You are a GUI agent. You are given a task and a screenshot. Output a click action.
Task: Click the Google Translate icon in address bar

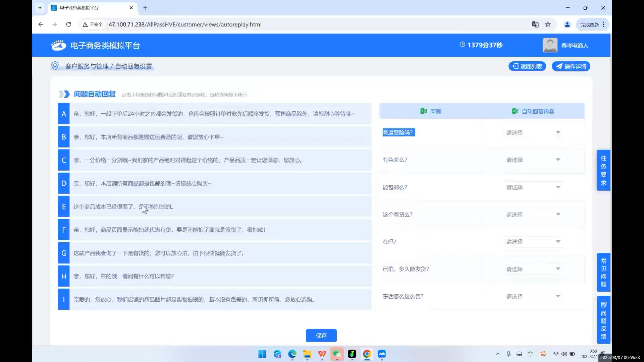pos(535,24)
